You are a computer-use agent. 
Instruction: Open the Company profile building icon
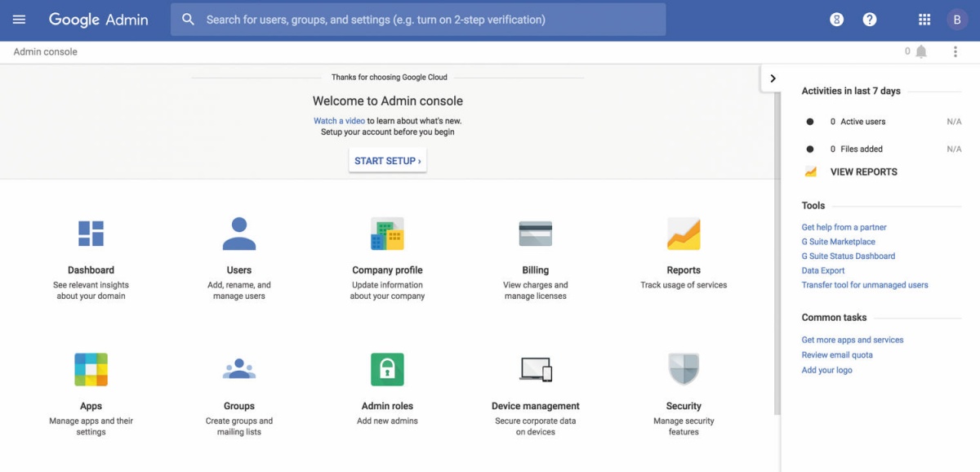[387, 234]
